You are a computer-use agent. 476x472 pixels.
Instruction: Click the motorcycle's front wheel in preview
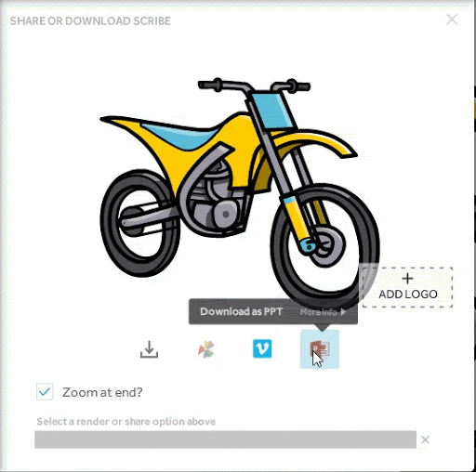[x=324, y=245]
